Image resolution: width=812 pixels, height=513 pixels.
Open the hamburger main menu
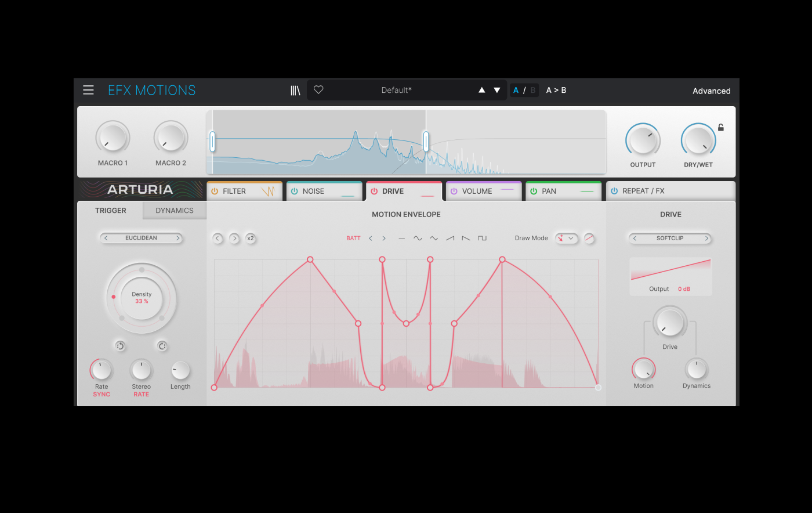click(88, 90)
